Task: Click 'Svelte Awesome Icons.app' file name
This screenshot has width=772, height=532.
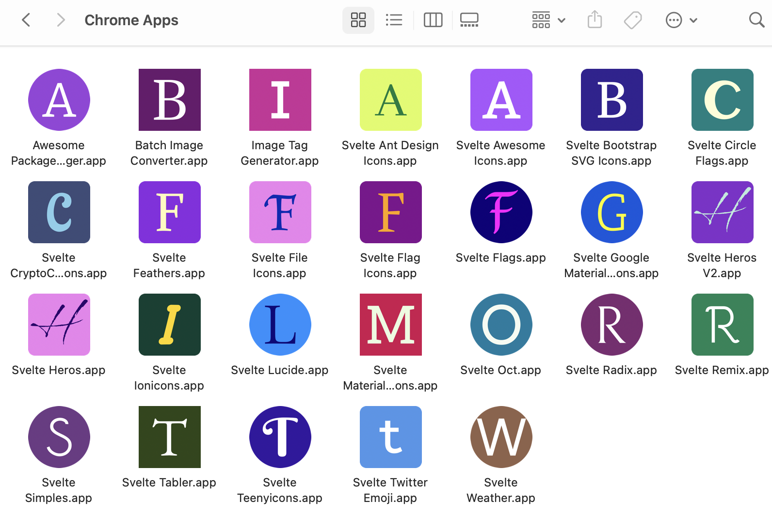Action: click(501, 153)
